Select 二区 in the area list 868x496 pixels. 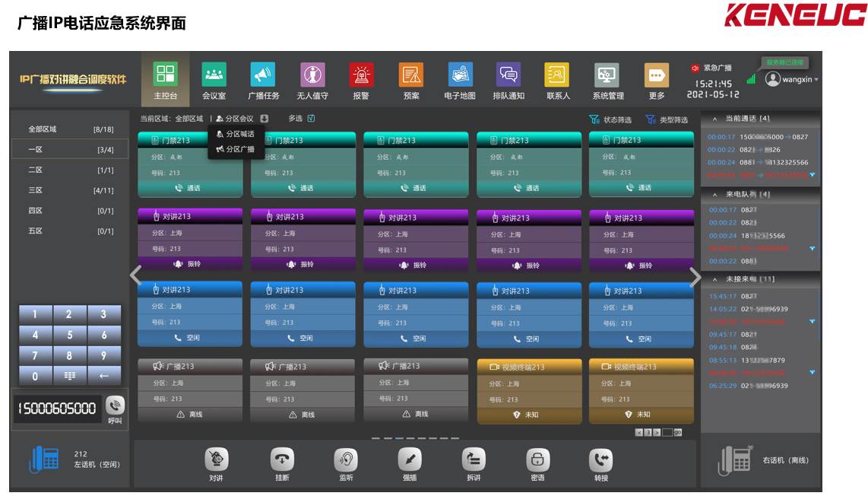pos(70,170)
